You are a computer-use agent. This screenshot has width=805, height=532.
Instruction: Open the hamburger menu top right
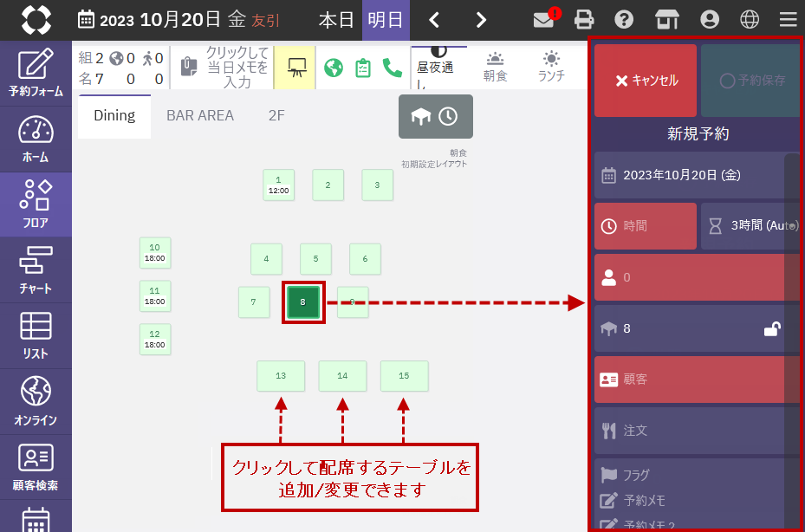tap(788, 19)
